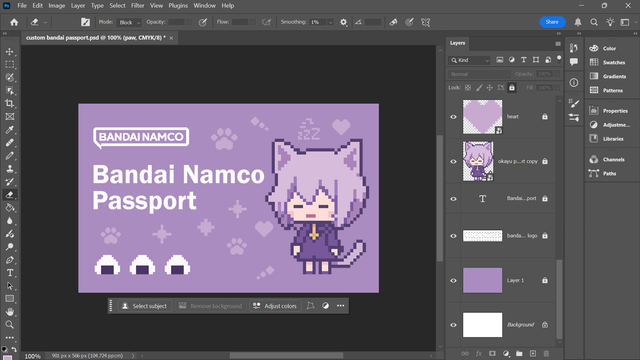The image size is (640, 360).
Task: Open the Layers panel menu
Action: click(558, 44)
